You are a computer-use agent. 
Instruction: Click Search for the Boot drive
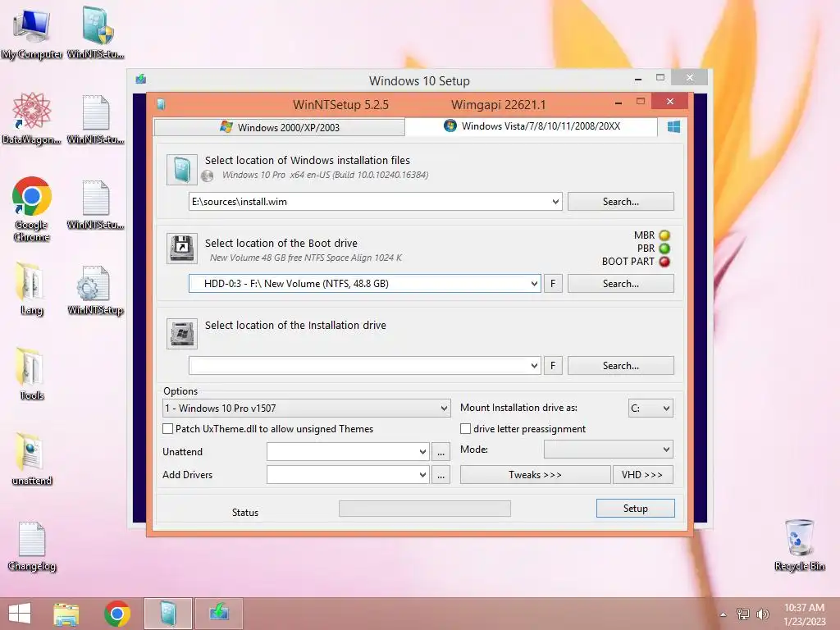click(x=620, y=283)
